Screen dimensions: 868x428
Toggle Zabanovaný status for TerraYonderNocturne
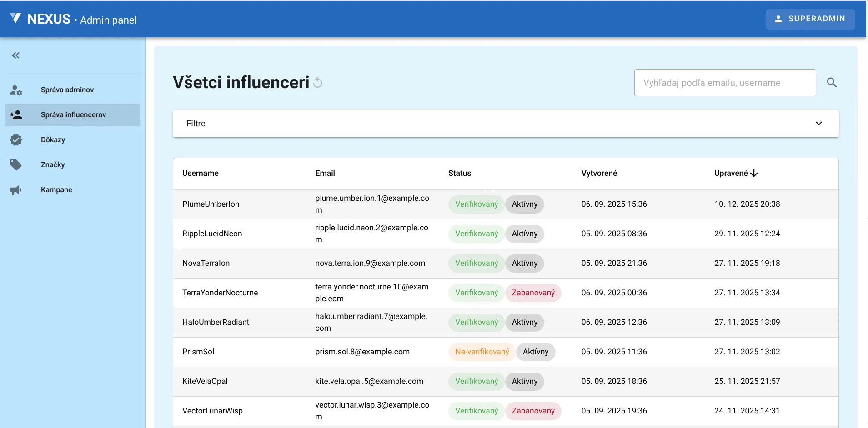click(533, 293)
